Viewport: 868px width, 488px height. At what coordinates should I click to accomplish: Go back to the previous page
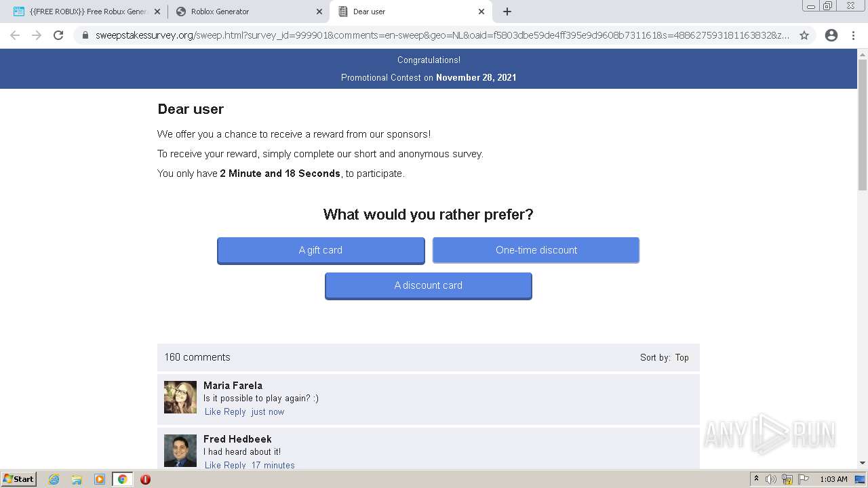15,35
